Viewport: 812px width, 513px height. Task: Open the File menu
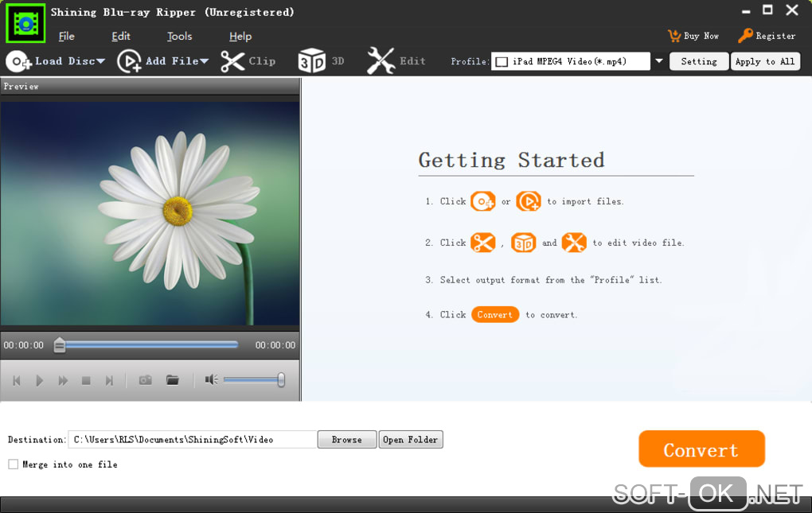point(66,37)
